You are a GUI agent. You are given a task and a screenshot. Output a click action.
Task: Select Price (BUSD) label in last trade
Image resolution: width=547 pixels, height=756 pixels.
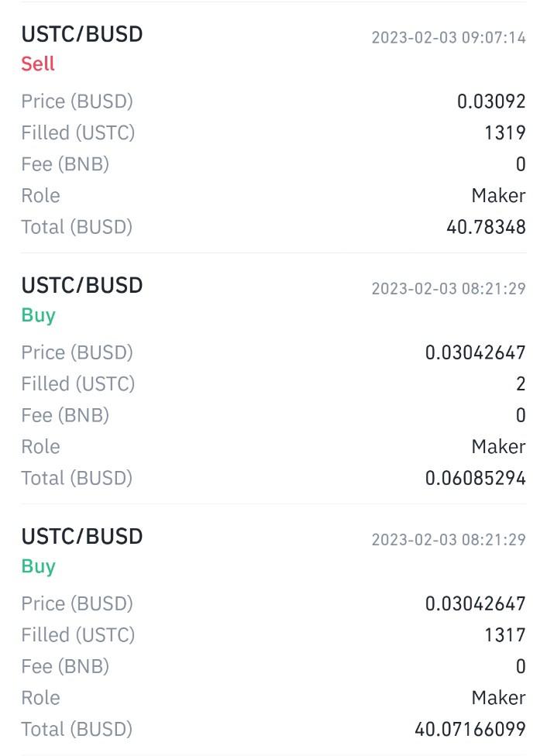point(77,603)
